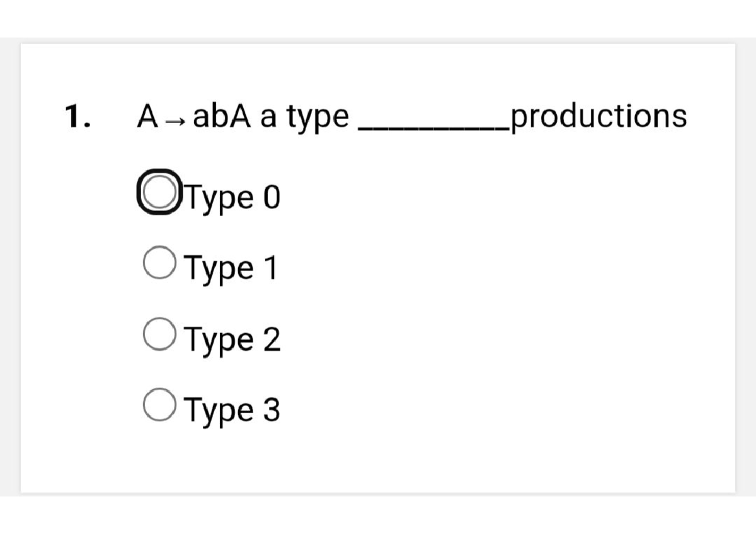Mark the Type 3 radio button

[x=156, y=402]
